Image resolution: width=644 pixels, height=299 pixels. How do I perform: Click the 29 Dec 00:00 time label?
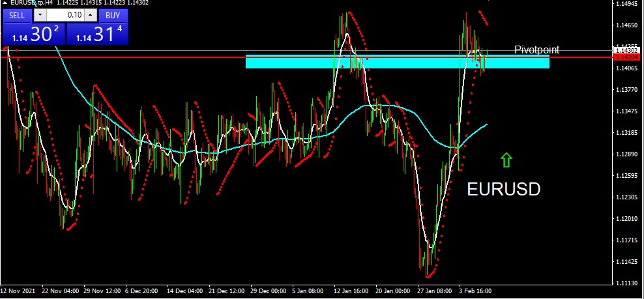pos(269,291)
